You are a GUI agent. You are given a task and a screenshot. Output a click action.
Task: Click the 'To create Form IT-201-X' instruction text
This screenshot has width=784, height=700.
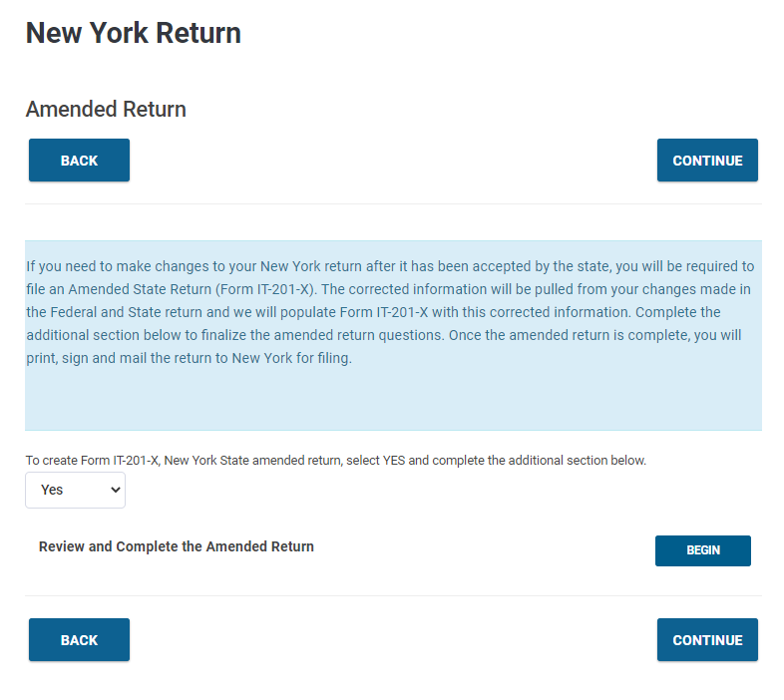tap(336, 460)
